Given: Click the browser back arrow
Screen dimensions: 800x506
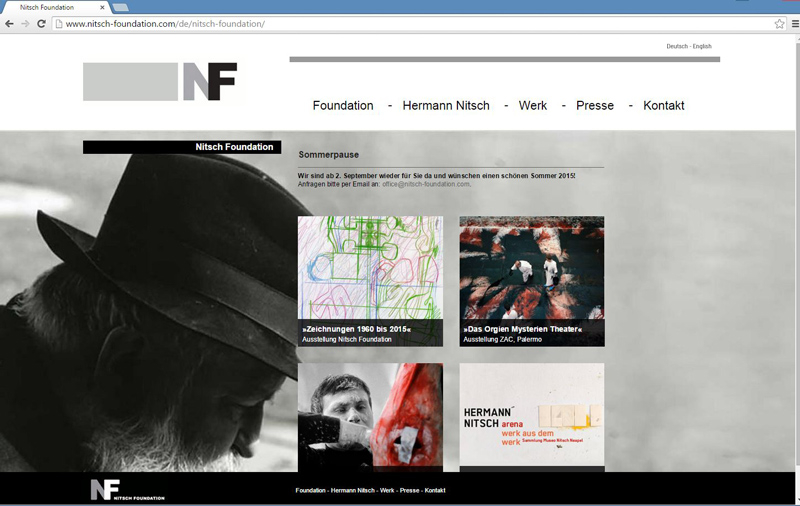Looking at the screenshot, I should (x=10, y=24).
